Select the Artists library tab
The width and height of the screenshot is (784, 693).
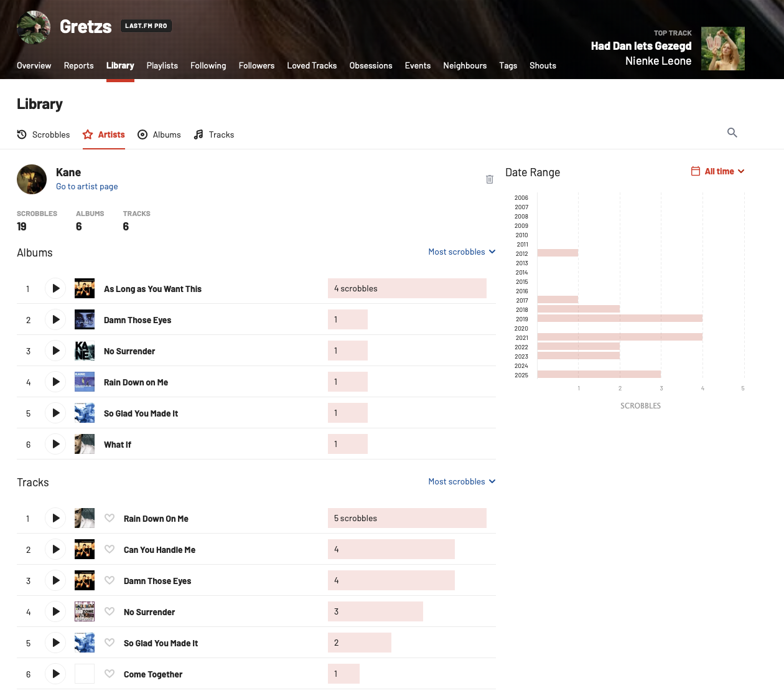104,134
